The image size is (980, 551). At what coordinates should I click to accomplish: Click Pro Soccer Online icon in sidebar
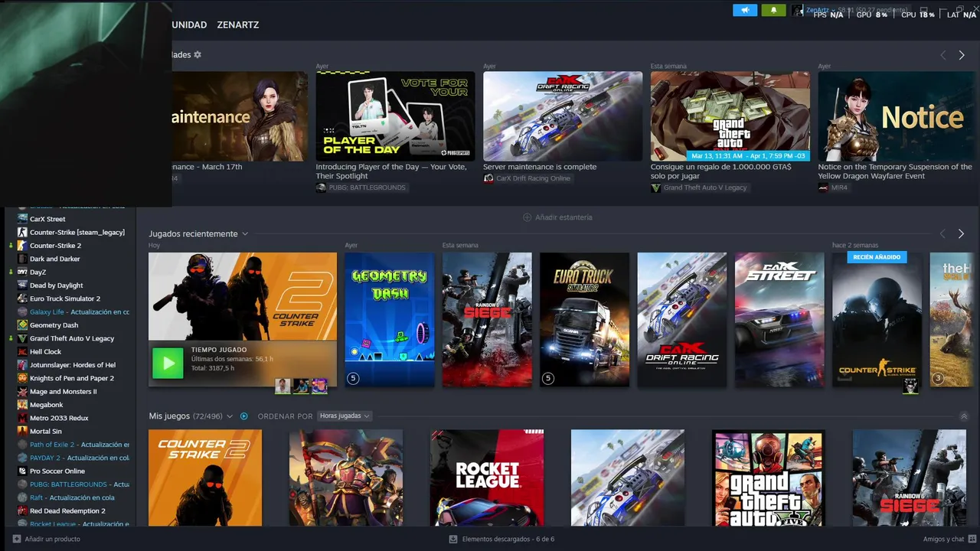tap(23, 471)
